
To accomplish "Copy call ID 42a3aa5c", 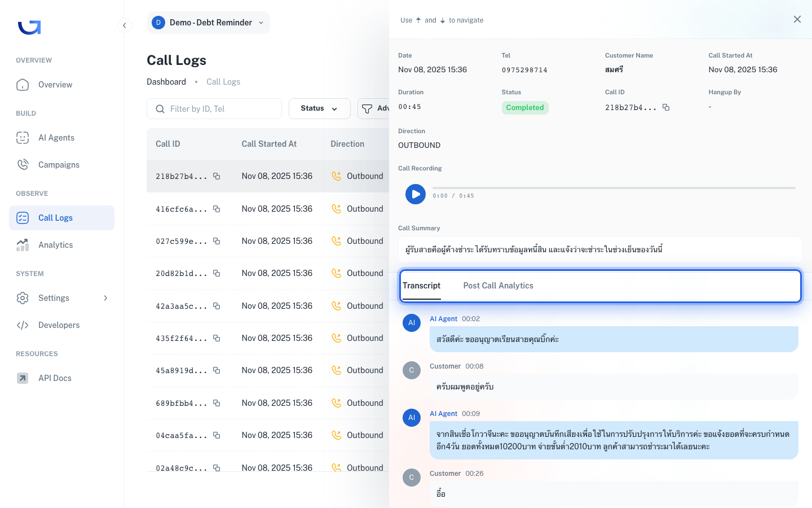I will pyautogui.click(x=217, y=306).
